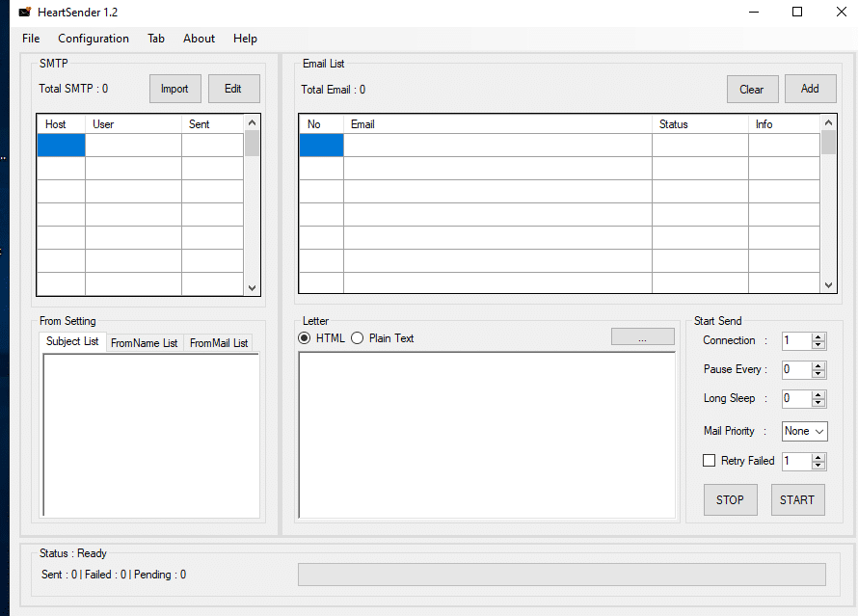Screen dimensions: 858x616
Task: Open the Configuration menu
Action: coord(93,39)
